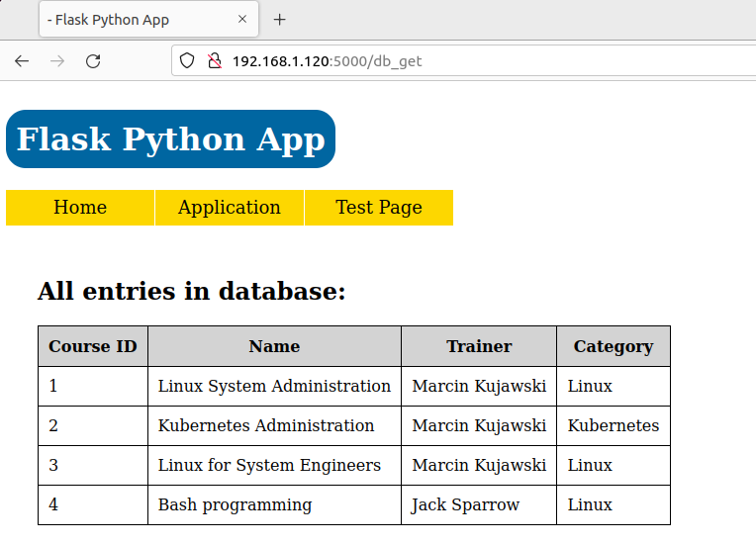Click the browser forward arrow
The height and width of the screenshot is (545, 756).
(57, 61)
